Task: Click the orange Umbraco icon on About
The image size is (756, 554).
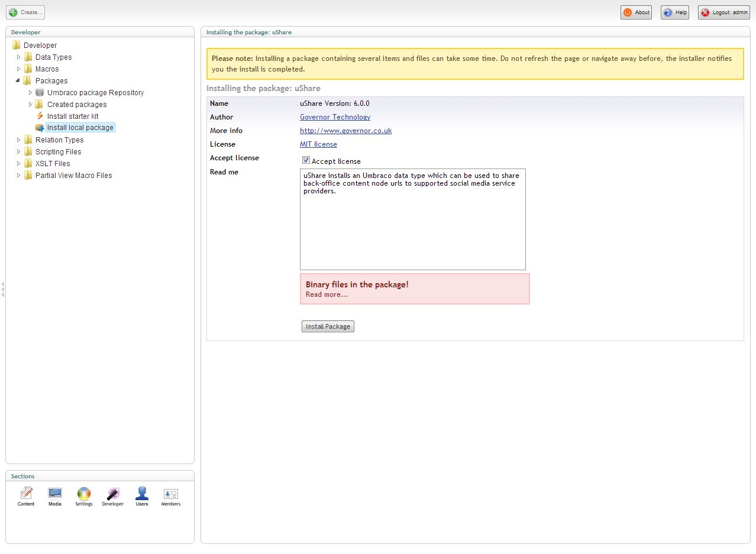Action: coord(628,12)
